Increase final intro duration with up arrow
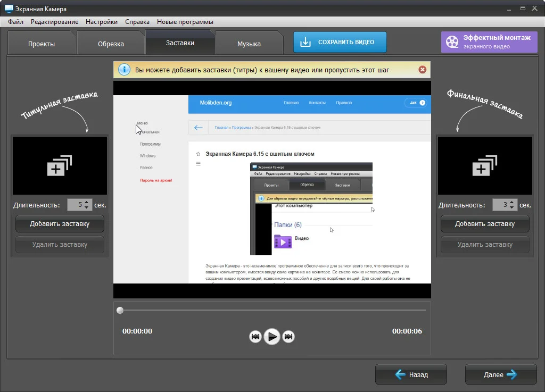Viewport: 545px width, 392px height. pos(512,202)
